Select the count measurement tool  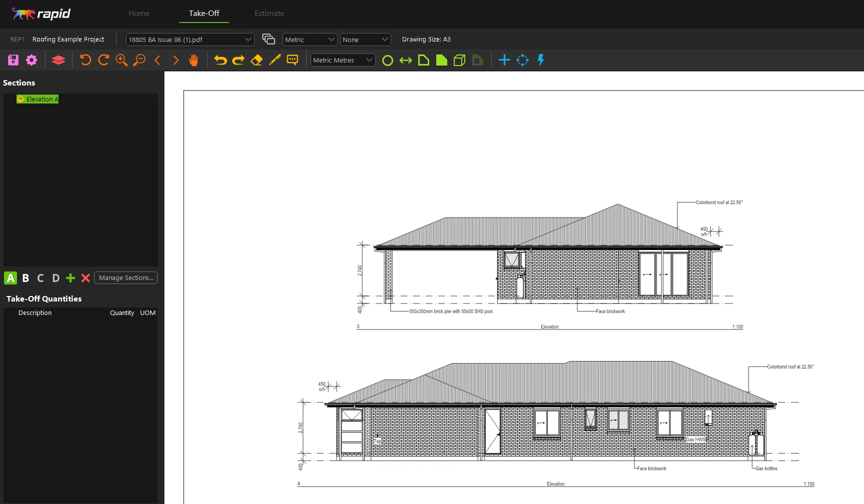[x=387, y=60]
